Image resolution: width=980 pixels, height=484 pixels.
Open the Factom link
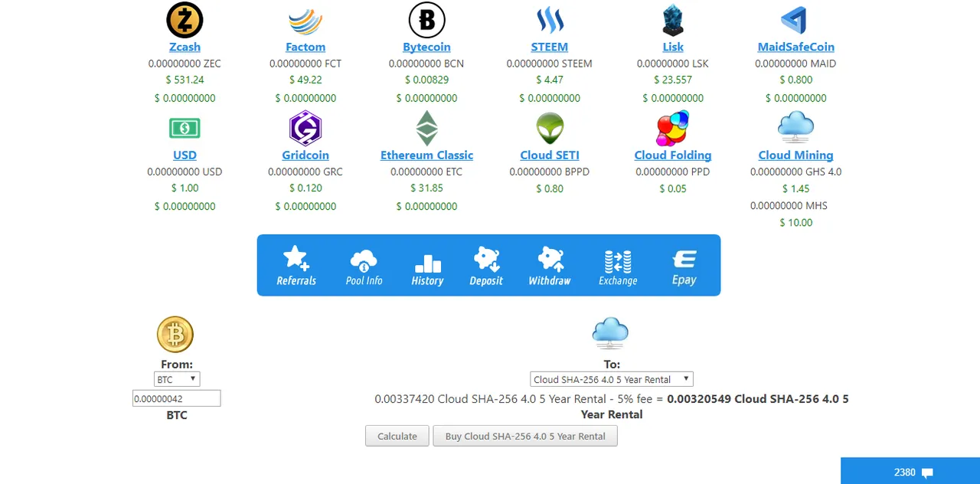click(x=305, y=47)
